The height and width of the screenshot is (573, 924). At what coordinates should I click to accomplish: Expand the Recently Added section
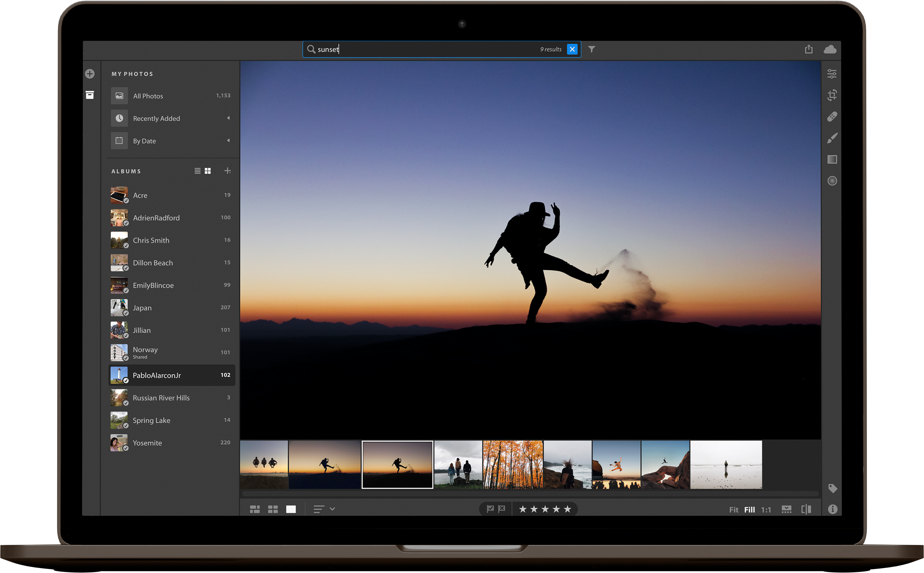click(228, 118)
